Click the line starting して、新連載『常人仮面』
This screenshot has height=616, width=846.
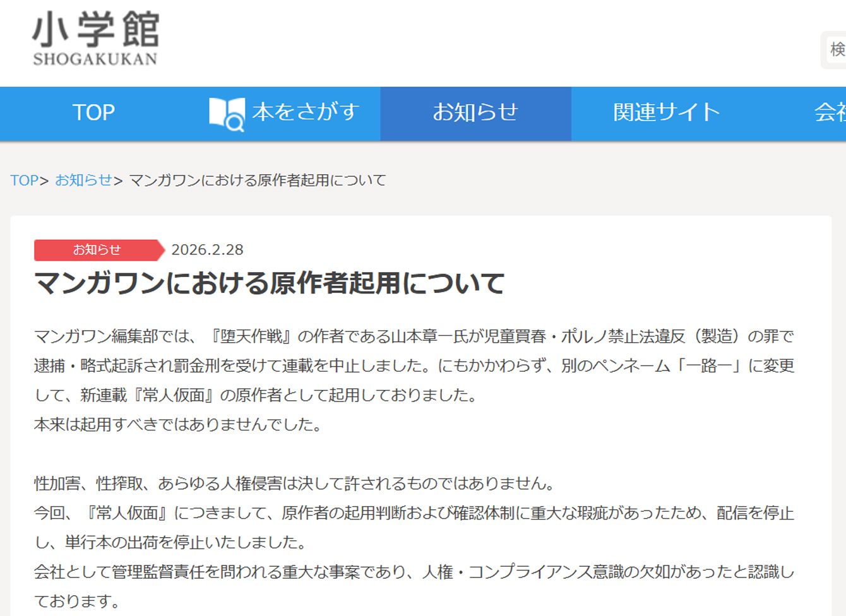[x=256, y=395]
